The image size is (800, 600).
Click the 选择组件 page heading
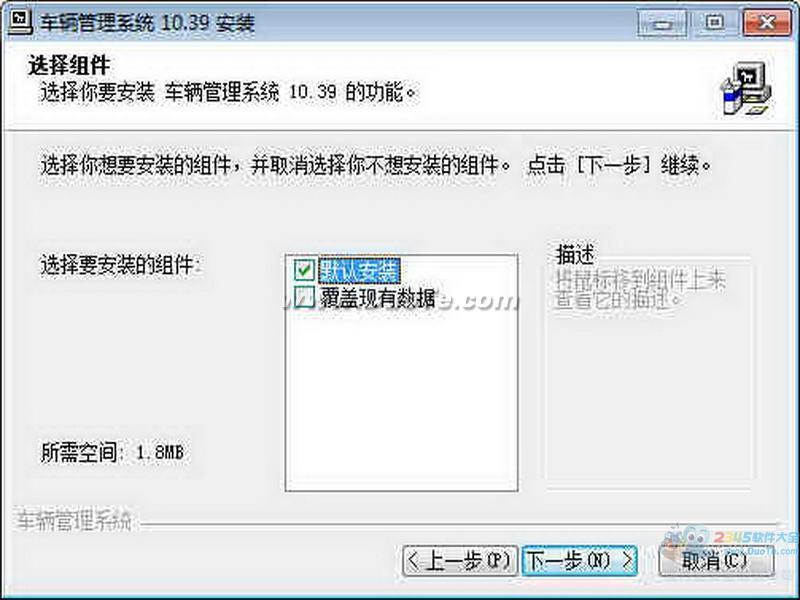[69, 65]
